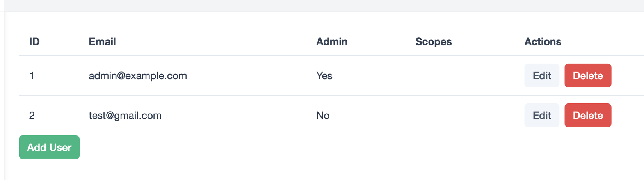Image resolution: width=644 pixels, height=180 pixels.
Task: Click the ID value 2 cell
Action: click(32, 116)
